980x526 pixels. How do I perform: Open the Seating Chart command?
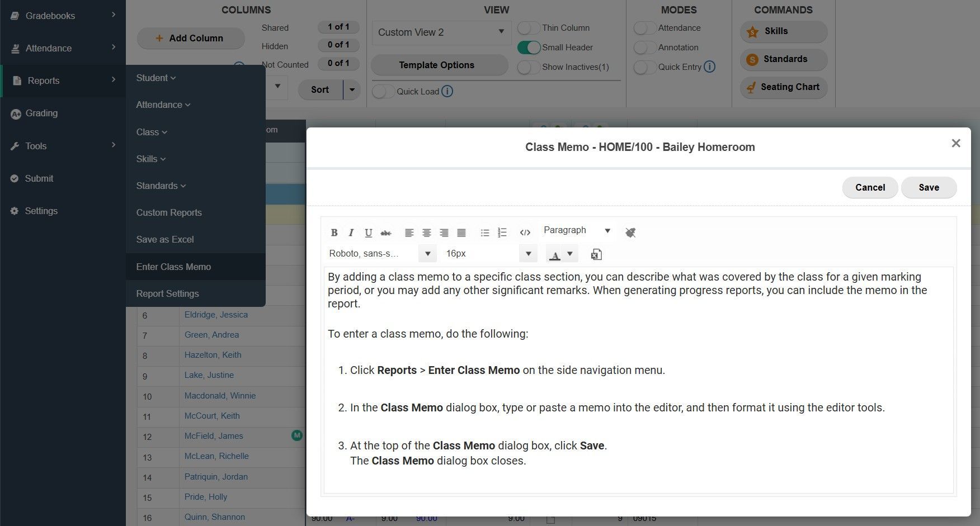point(784,87)
